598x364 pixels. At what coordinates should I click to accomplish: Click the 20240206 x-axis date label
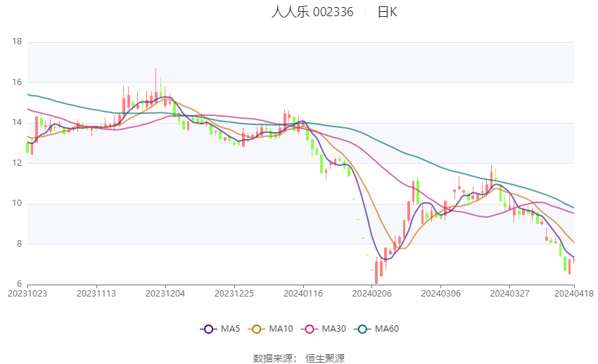click(x=372, y=294)
